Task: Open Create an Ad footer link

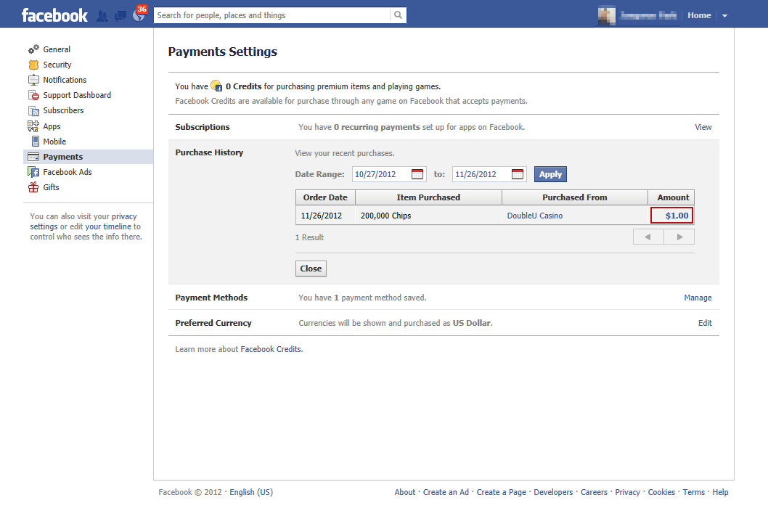Action: point(446,492)
